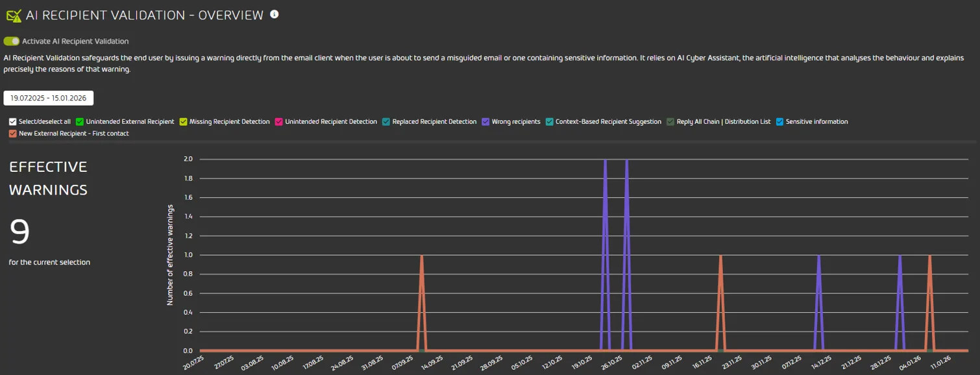980x375 pixels.
Task: Click the info icon beside Overview title
Action: [x=275, y=14]
